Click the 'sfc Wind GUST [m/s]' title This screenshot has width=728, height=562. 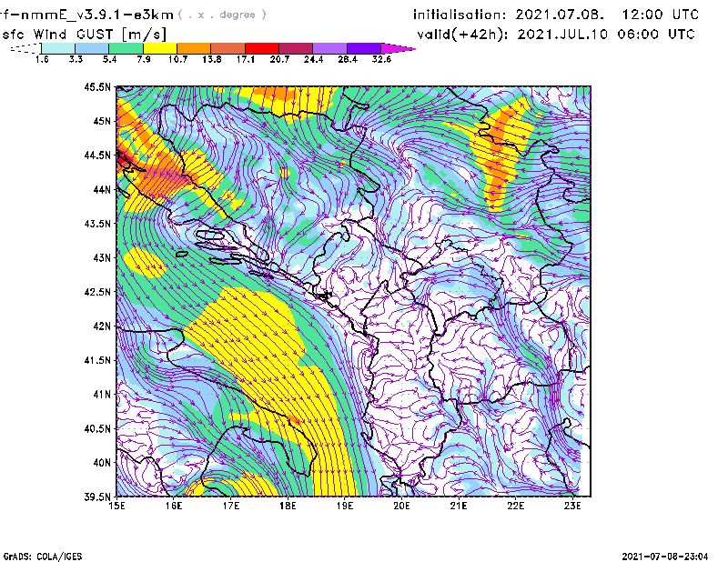click(x=84, y=35)
